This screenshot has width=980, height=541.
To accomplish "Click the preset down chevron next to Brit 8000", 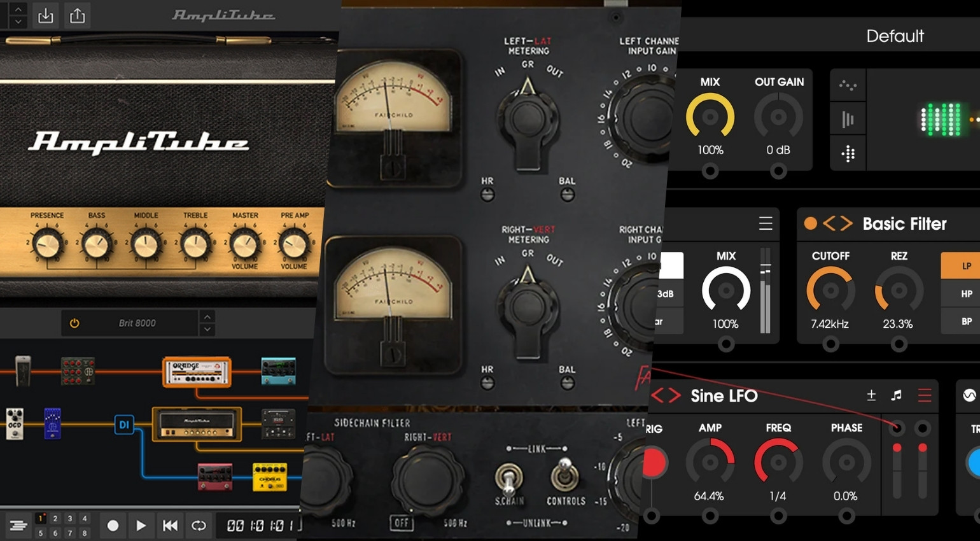I will click(206, 329).
